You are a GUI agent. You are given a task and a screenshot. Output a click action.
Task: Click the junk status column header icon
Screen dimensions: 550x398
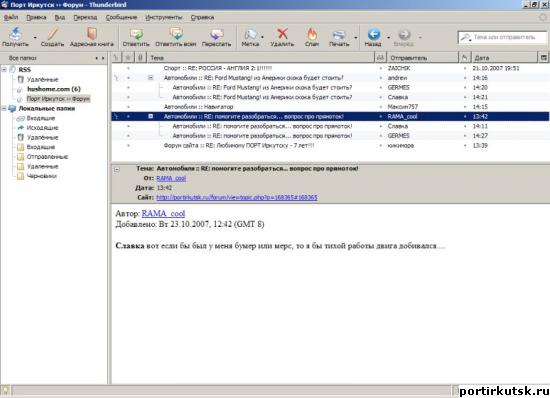point(464,58)
